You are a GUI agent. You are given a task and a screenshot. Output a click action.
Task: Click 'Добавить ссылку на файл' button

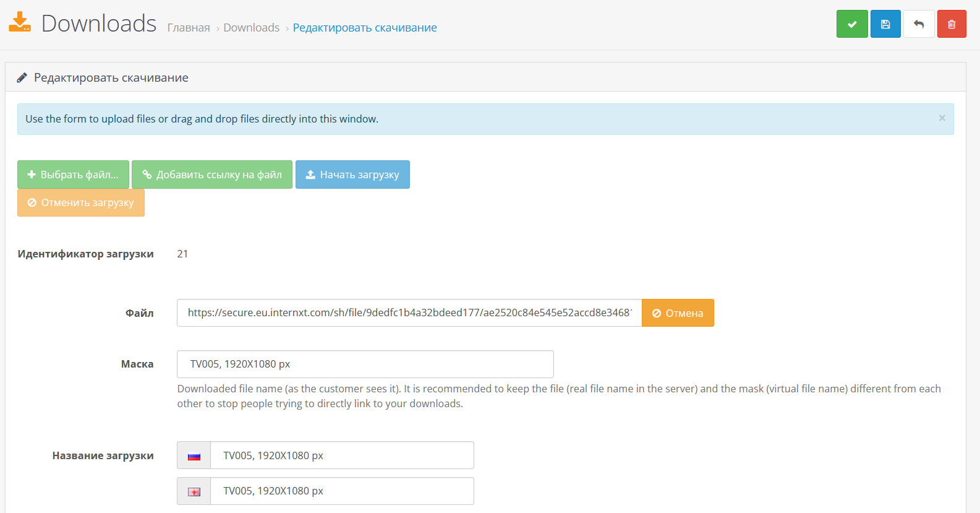[x=211, y=175]
